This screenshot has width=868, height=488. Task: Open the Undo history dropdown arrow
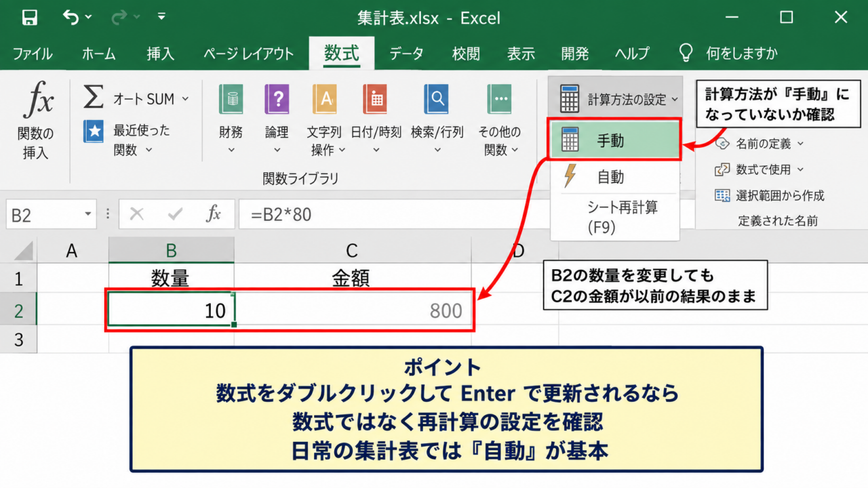[89, 17]
